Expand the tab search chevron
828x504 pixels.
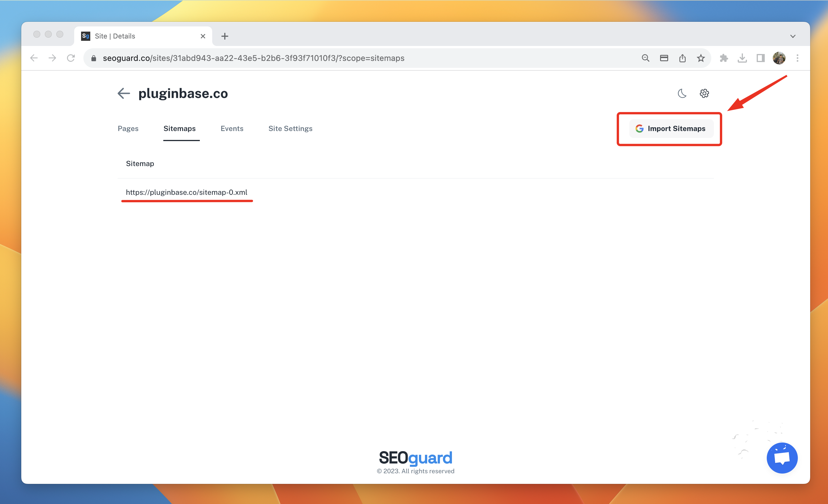point(793,36)
